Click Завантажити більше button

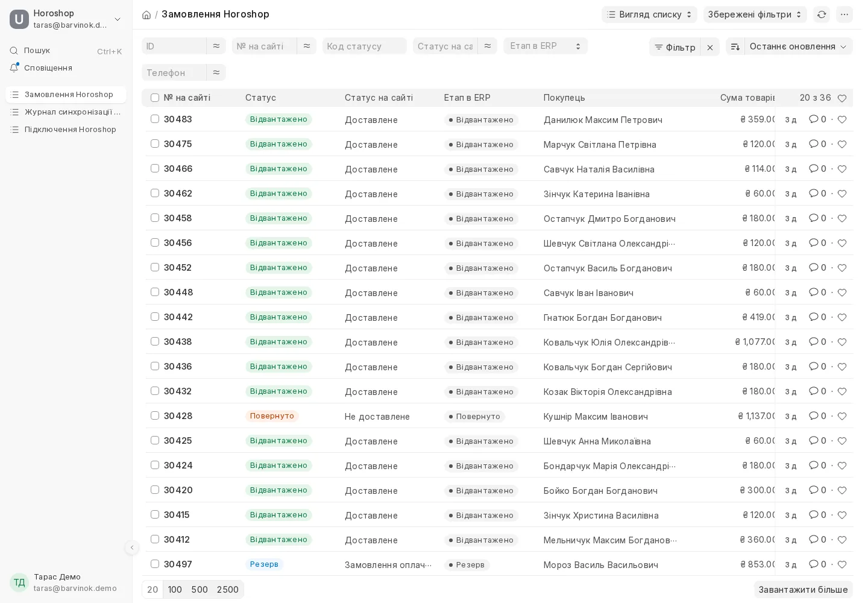click(x=803, y=590)
